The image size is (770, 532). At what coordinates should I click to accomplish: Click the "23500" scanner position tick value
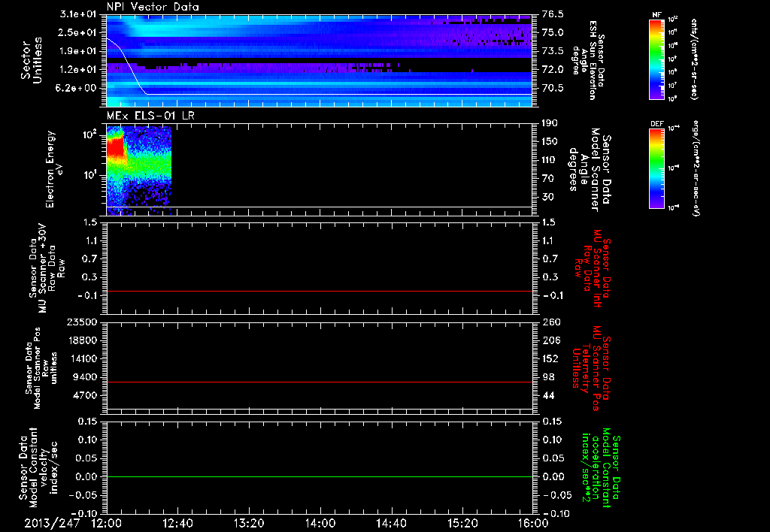pyautogui.click(x=83, y=322)
